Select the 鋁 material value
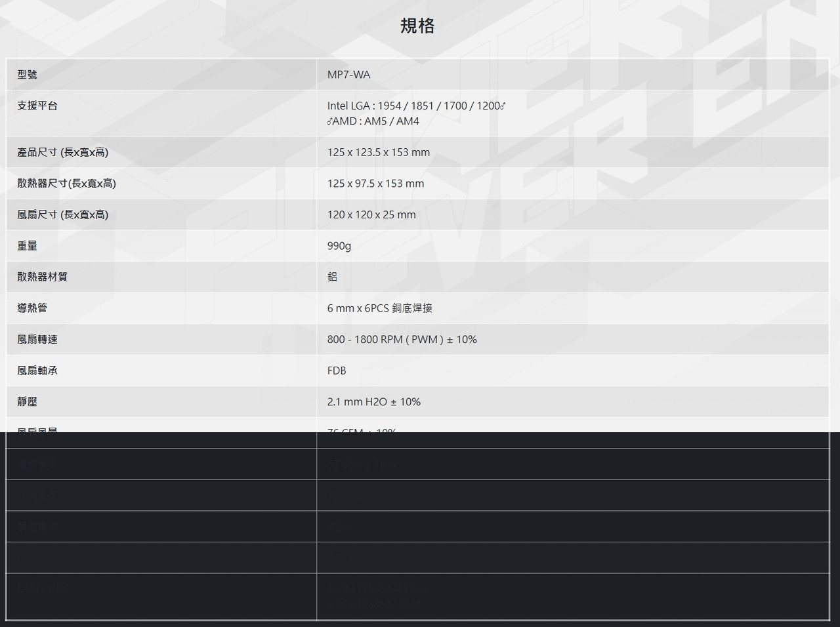The width and height of the screenshot is (840, 627). coord(333,277)
